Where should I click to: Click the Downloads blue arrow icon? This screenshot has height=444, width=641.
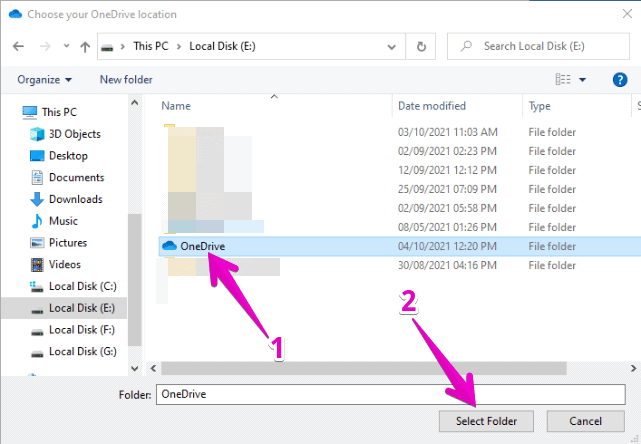(x=37, y=199)
